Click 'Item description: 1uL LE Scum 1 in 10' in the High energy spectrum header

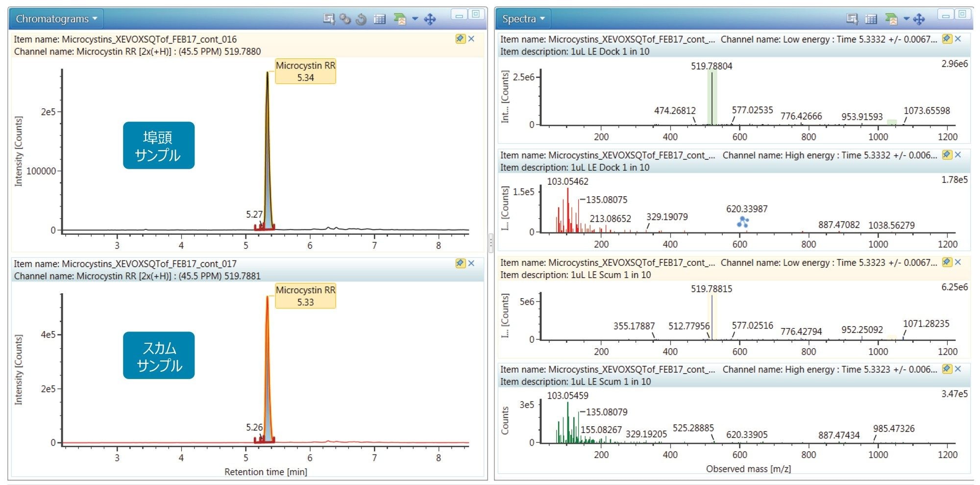click(x=575, y=382)
